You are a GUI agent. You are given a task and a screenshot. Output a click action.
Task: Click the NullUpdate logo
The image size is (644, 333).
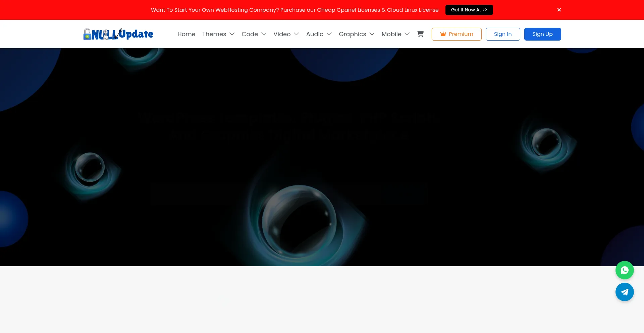click(x=118, y=34)
